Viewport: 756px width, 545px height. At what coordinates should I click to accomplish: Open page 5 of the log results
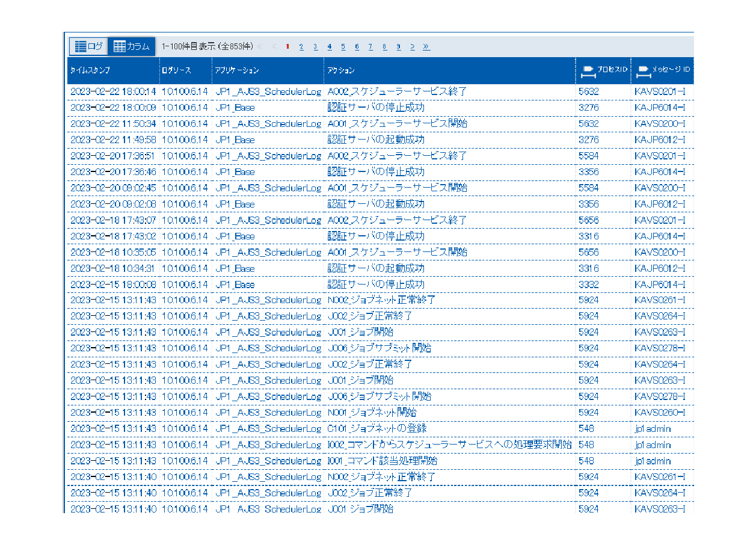(343, 47)
